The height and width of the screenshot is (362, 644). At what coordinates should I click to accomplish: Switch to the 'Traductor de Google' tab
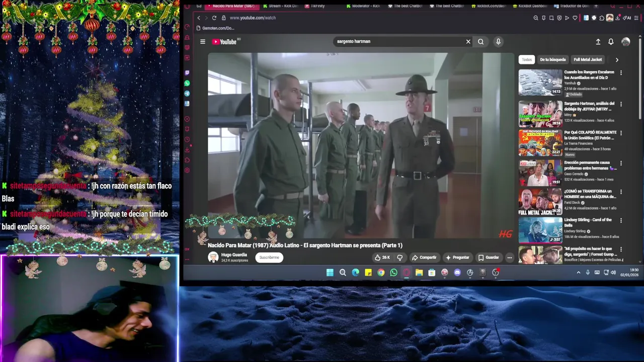(x=572, y=6)
